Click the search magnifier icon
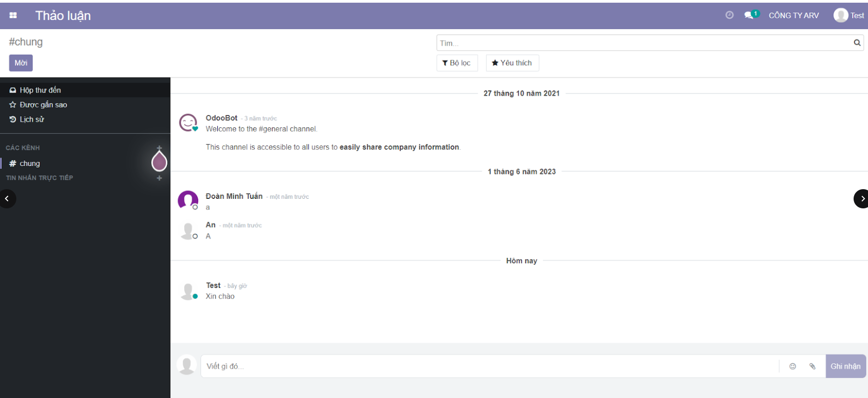The height and width of the screenshot is (398, 868). pos(857,43)
